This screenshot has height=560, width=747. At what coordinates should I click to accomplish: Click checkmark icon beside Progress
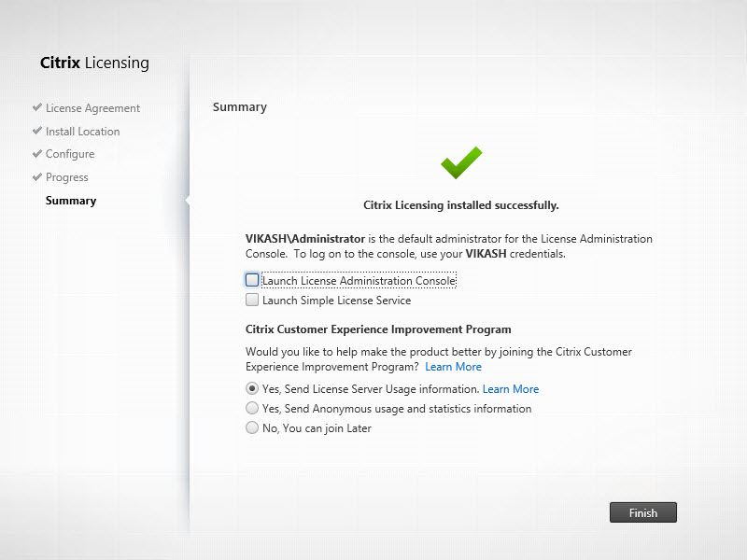coord(37,176)
